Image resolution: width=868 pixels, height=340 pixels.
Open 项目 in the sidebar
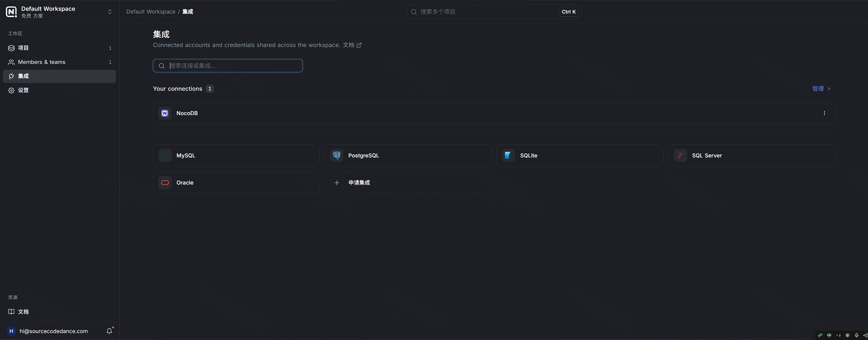click(x=59, y=48)
